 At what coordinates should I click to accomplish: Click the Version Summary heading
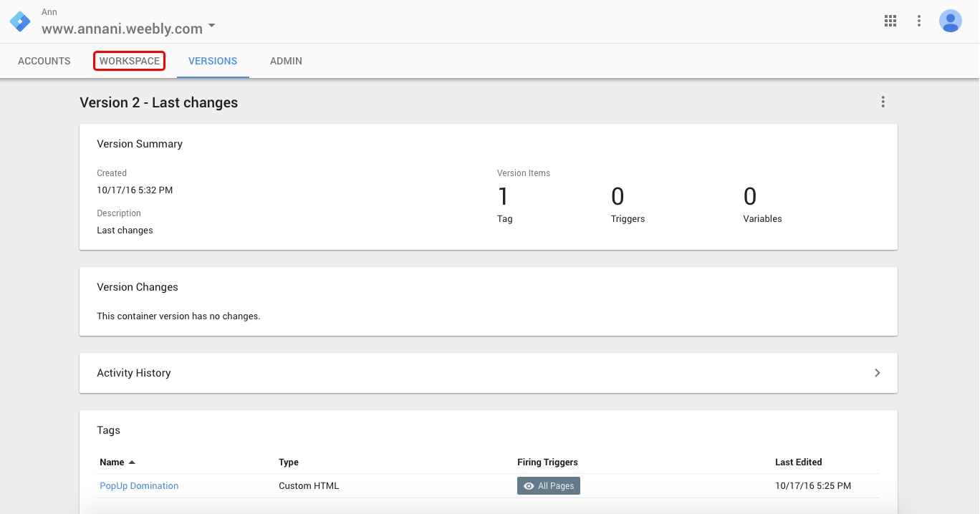point(140,144)
